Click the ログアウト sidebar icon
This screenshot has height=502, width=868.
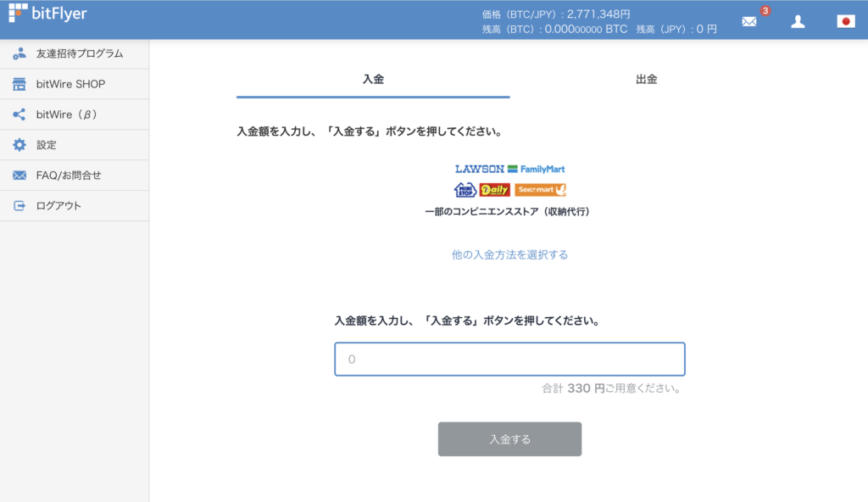click(17, 205)
